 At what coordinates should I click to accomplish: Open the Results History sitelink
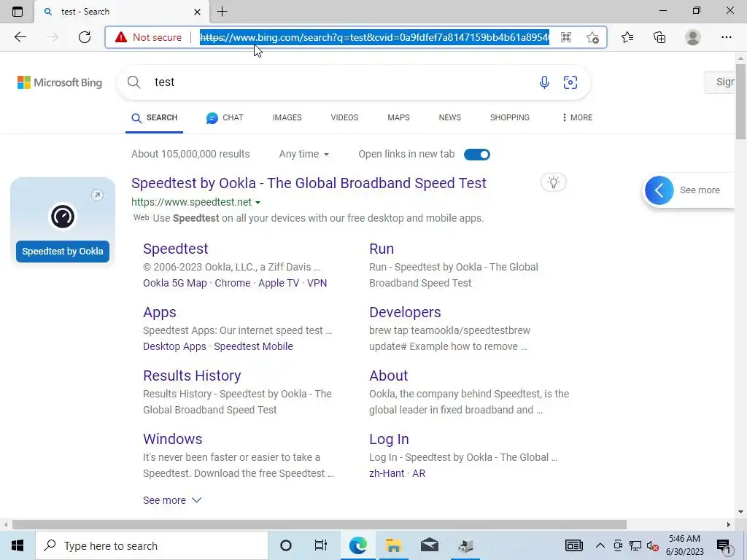coord(192,376)
